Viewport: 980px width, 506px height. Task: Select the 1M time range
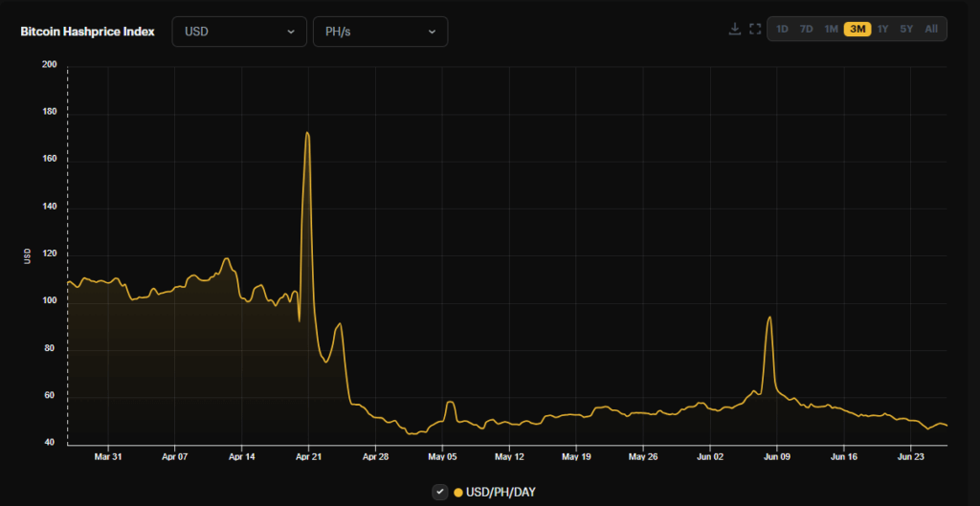pyautogui.click(x=831, y=29)
